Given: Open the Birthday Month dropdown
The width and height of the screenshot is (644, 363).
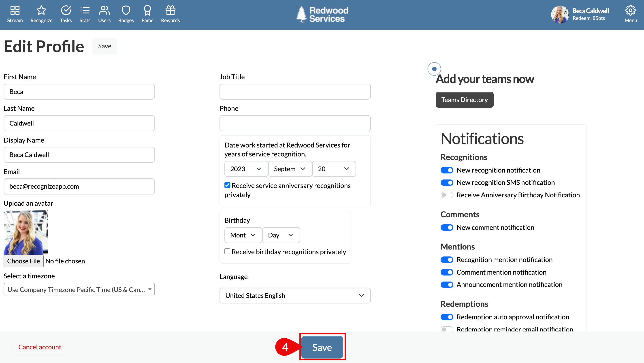Looking at the screenshot, I should click(x=243, y=235).
